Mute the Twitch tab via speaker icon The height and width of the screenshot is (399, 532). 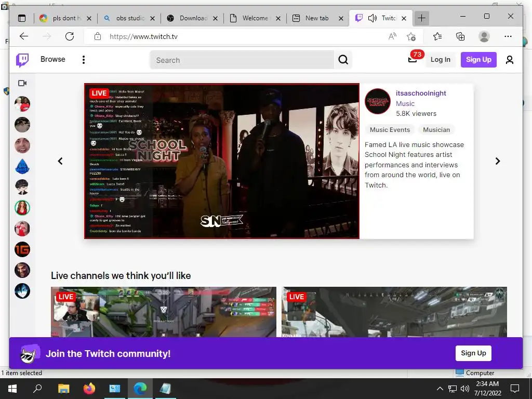tap(372, 18)
